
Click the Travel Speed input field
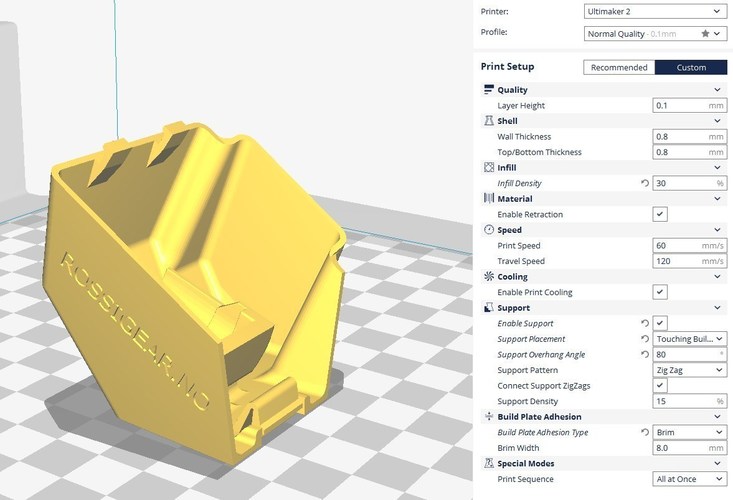pyautogui.click(x=689, y=261)
